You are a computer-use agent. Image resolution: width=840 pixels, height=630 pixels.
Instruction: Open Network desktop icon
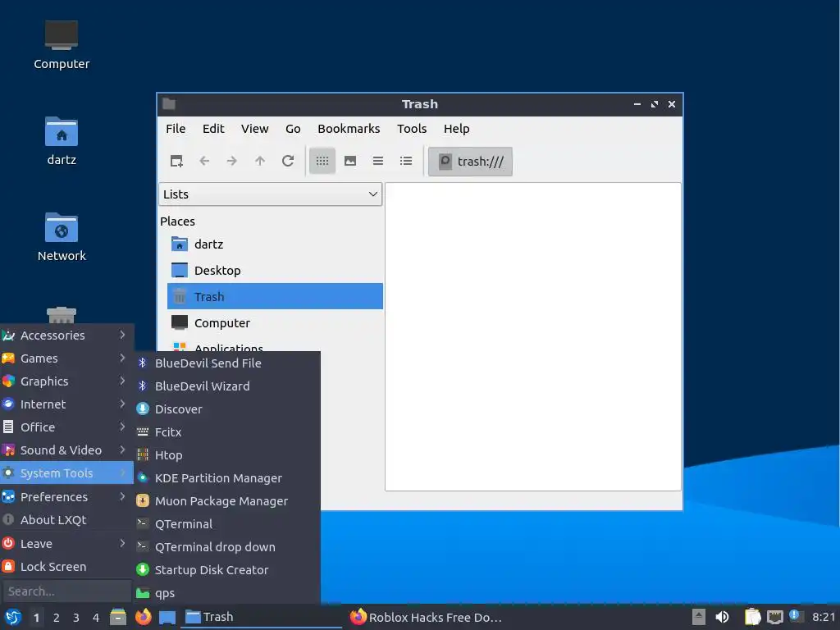pos(62,237)
